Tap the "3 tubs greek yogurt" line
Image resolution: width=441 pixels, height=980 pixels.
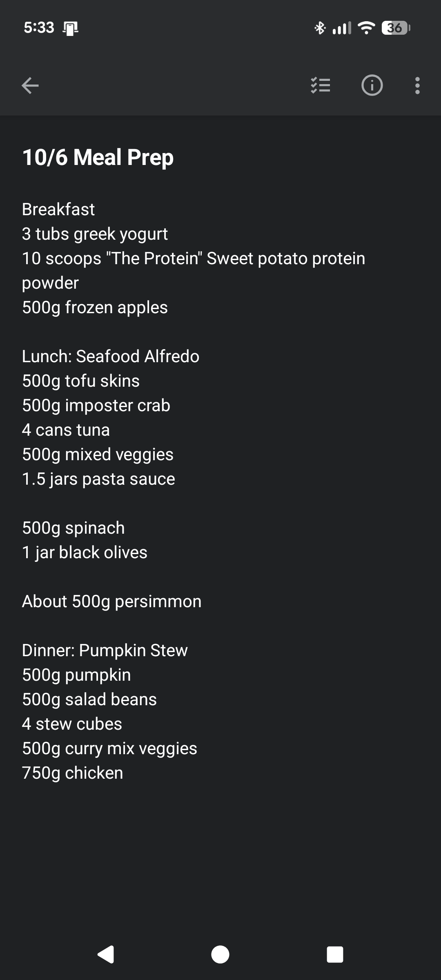coord(95,234)
